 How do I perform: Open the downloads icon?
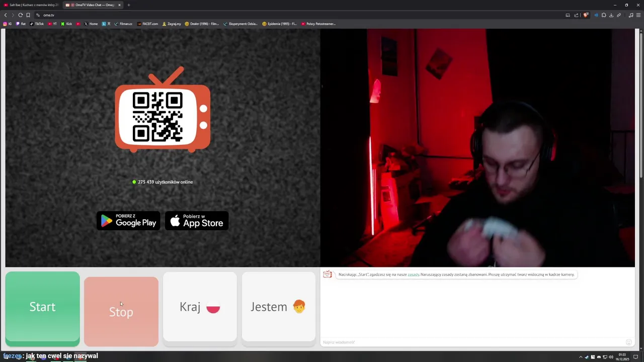tap(611, 15)
